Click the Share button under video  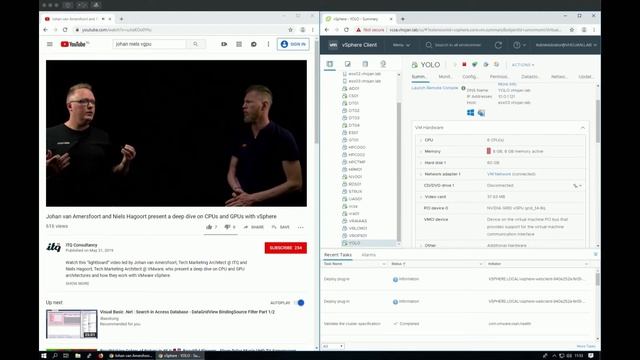pyautogui.click(x=254, y=227)
